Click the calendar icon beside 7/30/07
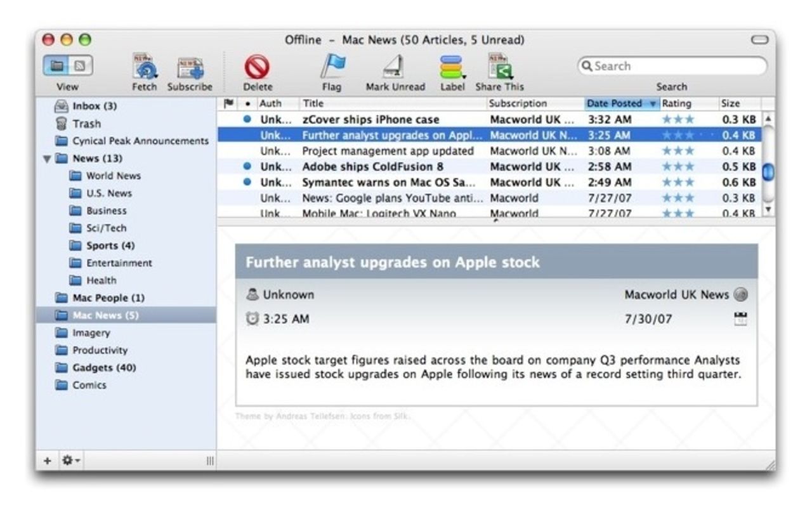 click(x=740, y=319)
